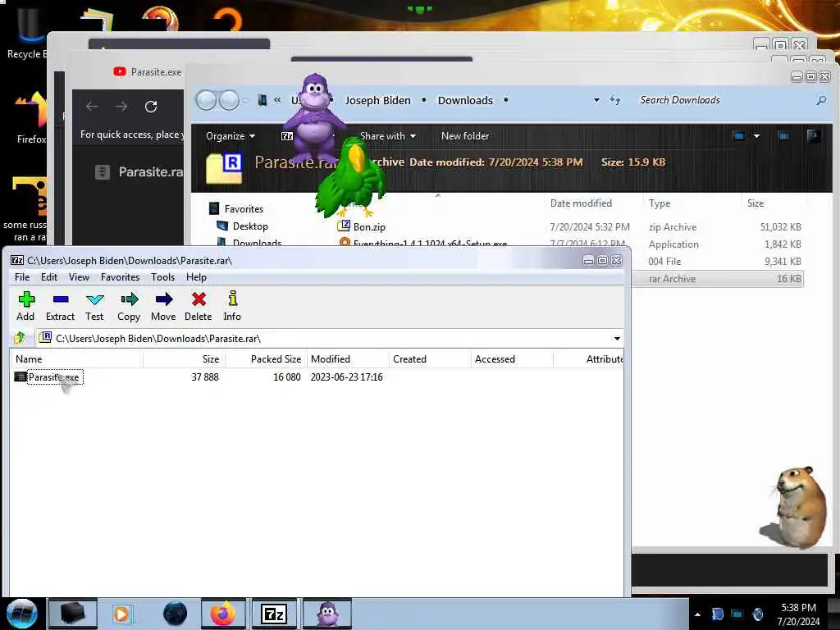Open the Tools menu in 7-Zip
The width and height of the screenshot is (840, 630).
click(x=163, y=277)
